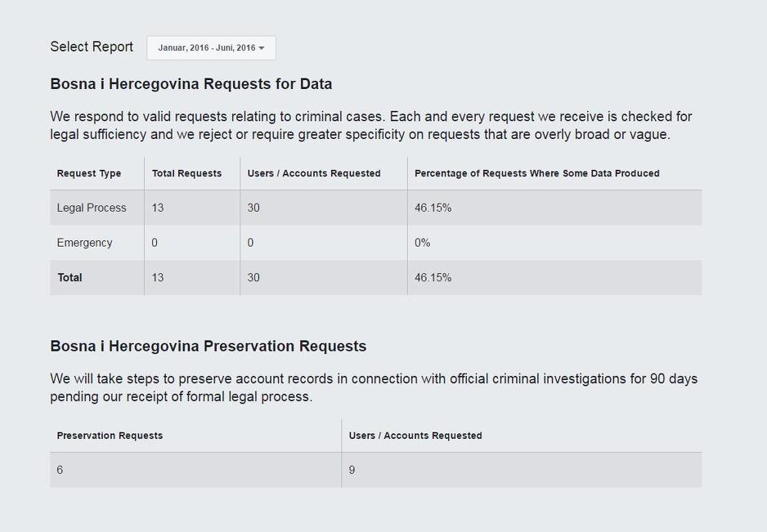
Task: Click Users / Accounts Requested header in data requests table
Action: click(314, 173)
